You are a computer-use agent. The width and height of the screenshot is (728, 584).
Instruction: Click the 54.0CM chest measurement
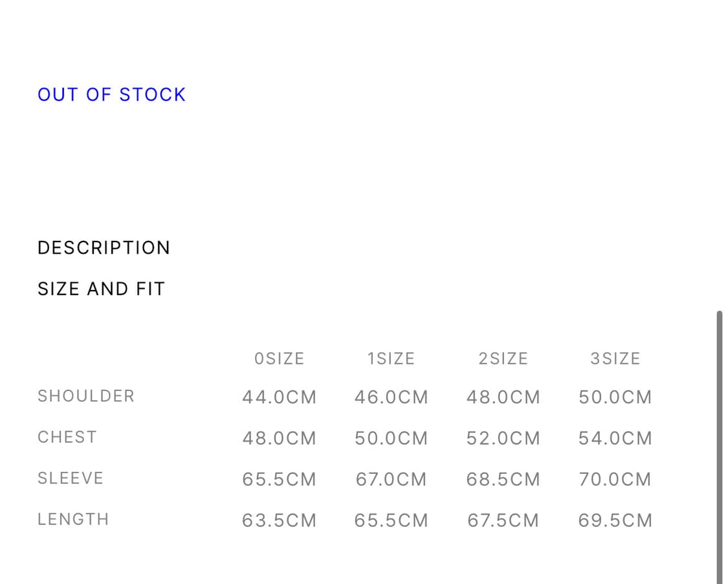click(615, 438)
